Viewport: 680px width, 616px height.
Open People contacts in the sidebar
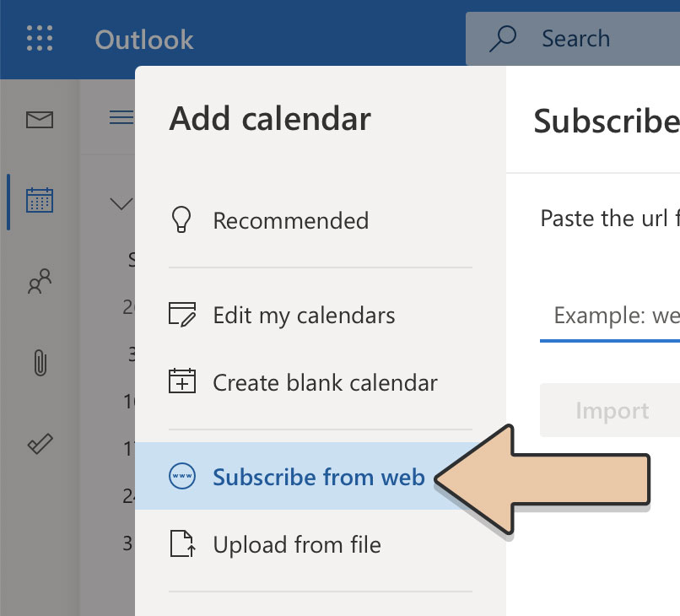(40, 282)
